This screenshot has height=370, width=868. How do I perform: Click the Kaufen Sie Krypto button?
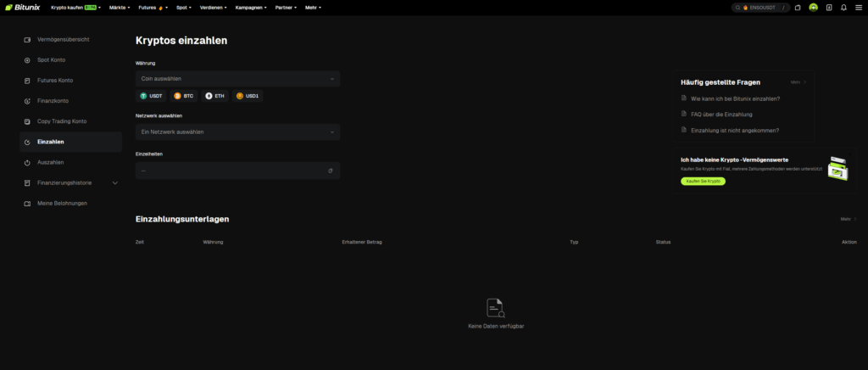(x=703, y=182)
